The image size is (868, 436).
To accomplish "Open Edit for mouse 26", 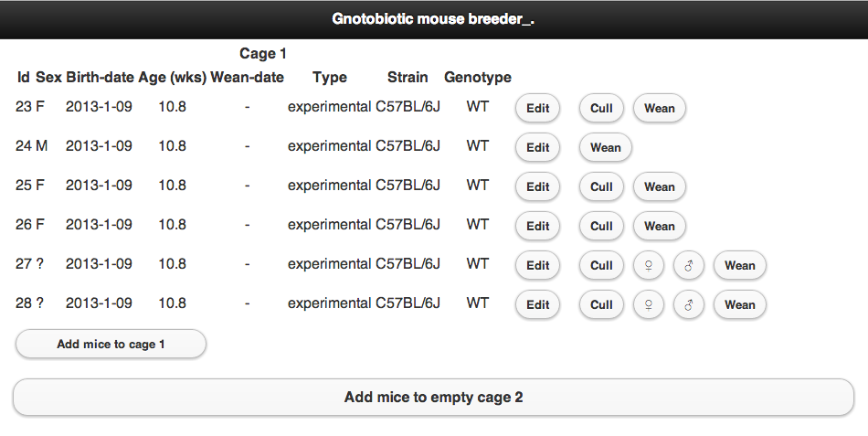I will [538, 227].
